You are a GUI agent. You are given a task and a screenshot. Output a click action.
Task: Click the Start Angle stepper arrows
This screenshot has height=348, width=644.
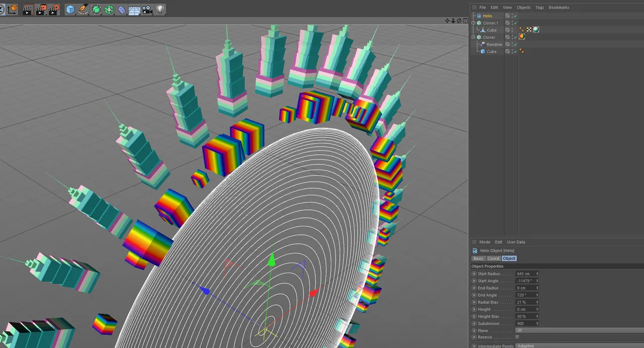537,281
